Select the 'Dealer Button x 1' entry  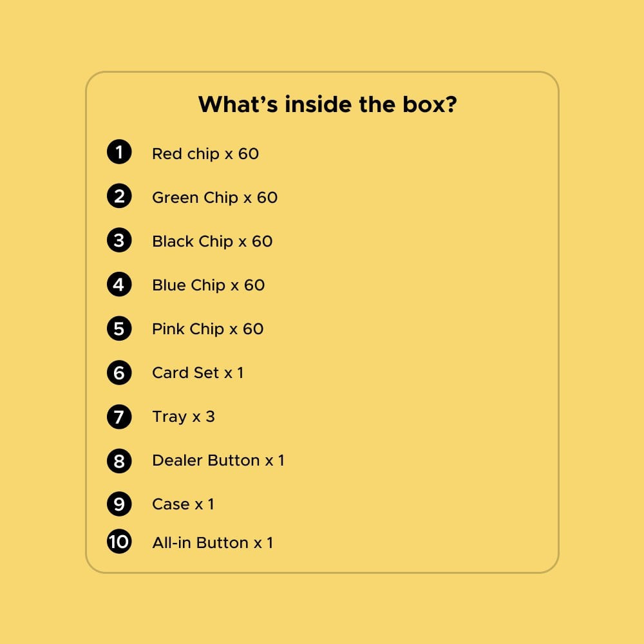pos(218,460)
